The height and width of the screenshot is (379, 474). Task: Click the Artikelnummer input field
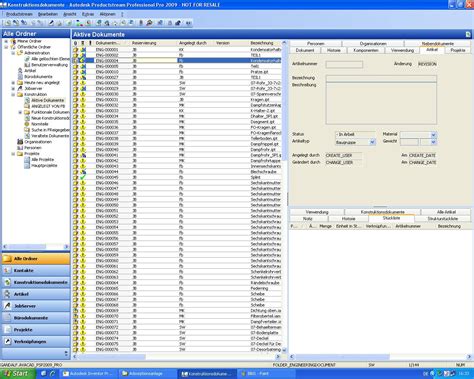344,64
